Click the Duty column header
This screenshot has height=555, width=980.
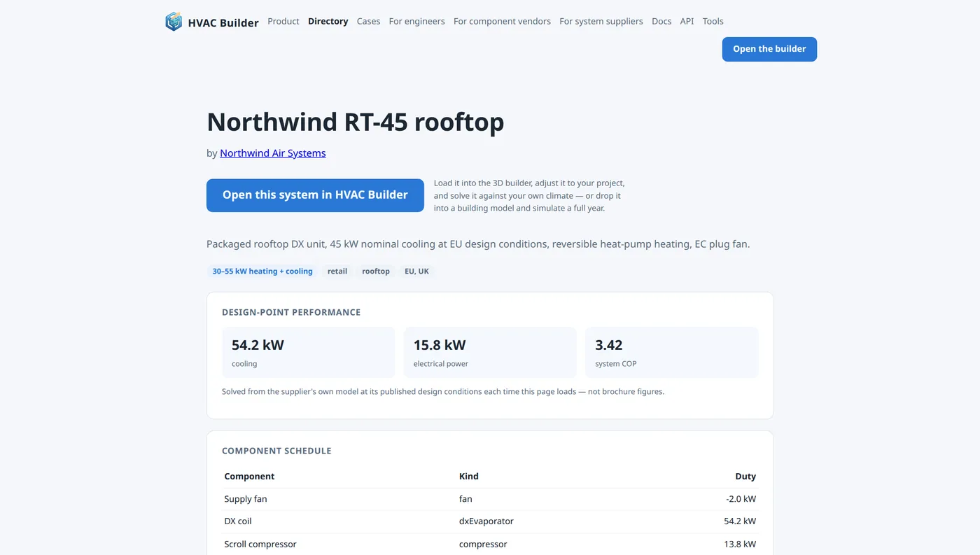pyautogui.click(x=745, y=476)
